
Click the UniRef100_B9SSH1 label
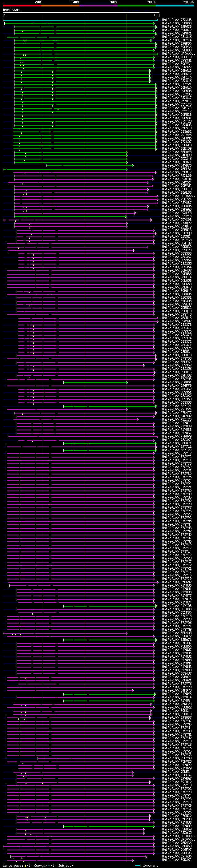177,61
